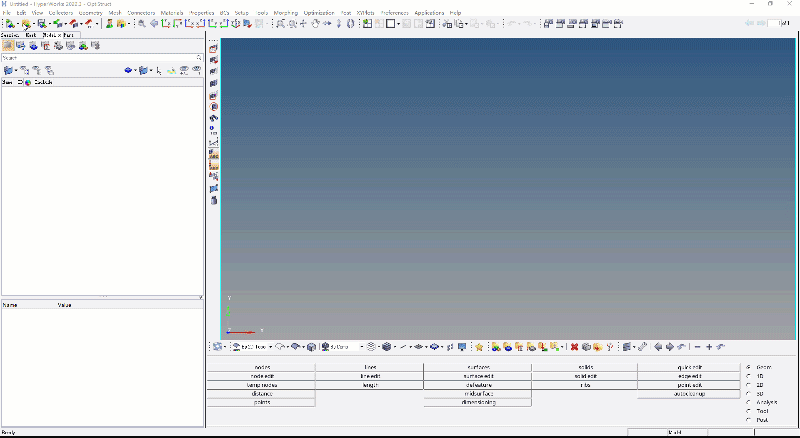Open the Optimization menu
This screenshot has width=800, height=438.
319,13
